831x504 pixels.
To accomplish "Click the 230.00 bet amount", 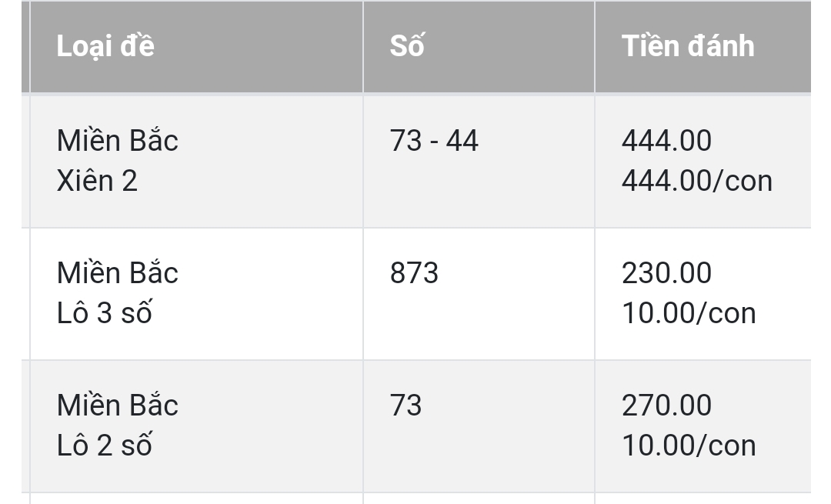I will pyautogui.click(x=666, y=273).
